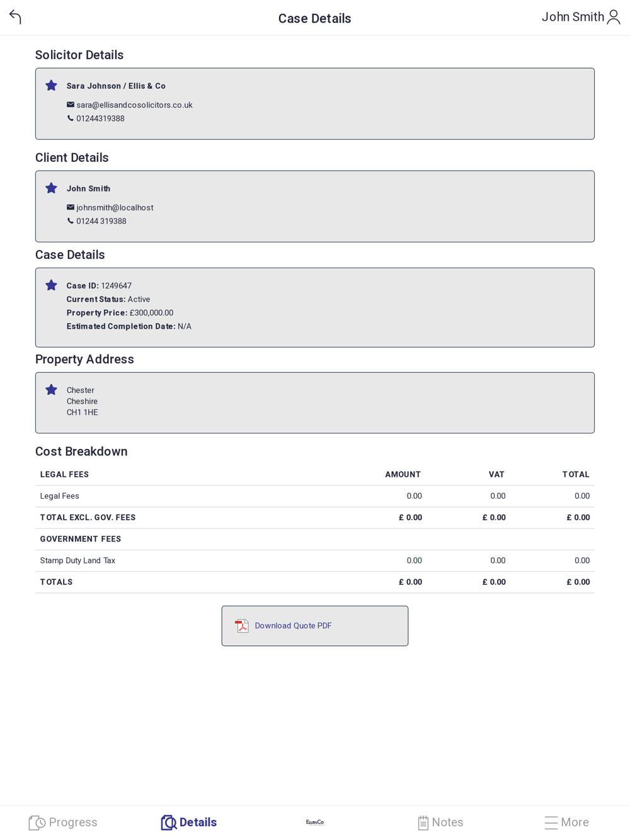Click the phone icon beside 01244319388
Image resolution: width=630 pixels, height=840 pixels.
(71, 118)
